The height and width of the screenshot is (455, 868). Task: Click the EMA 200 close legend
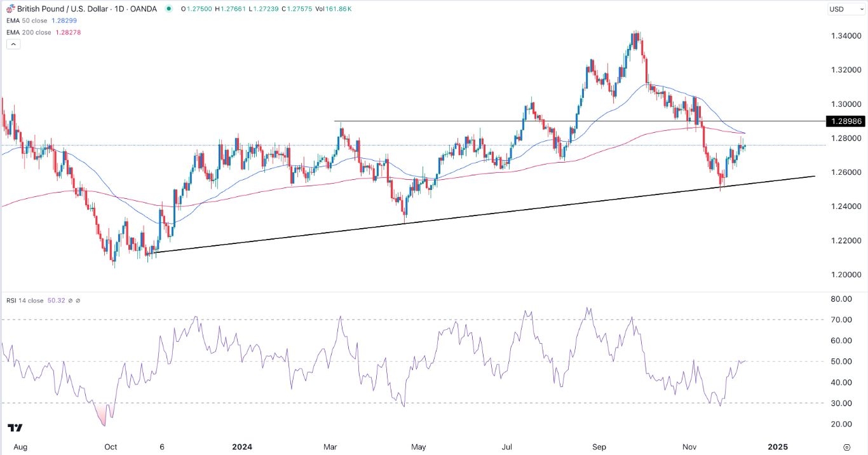coord(29,32)
